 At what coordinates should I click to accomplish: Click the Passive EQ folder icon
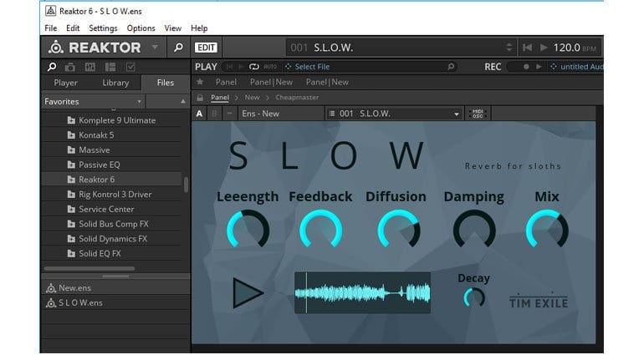coord(71,165)
